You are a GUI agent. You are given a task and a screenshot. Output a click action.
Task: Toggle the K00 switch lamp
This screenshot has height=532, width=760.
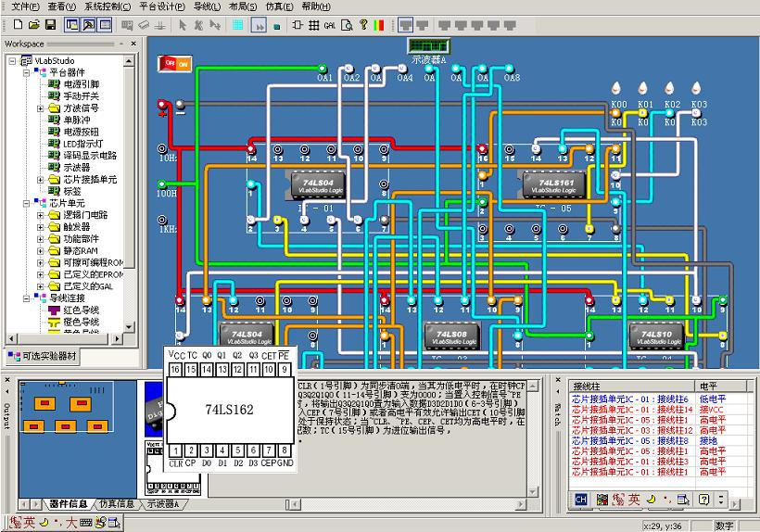[x=616, y=89]
